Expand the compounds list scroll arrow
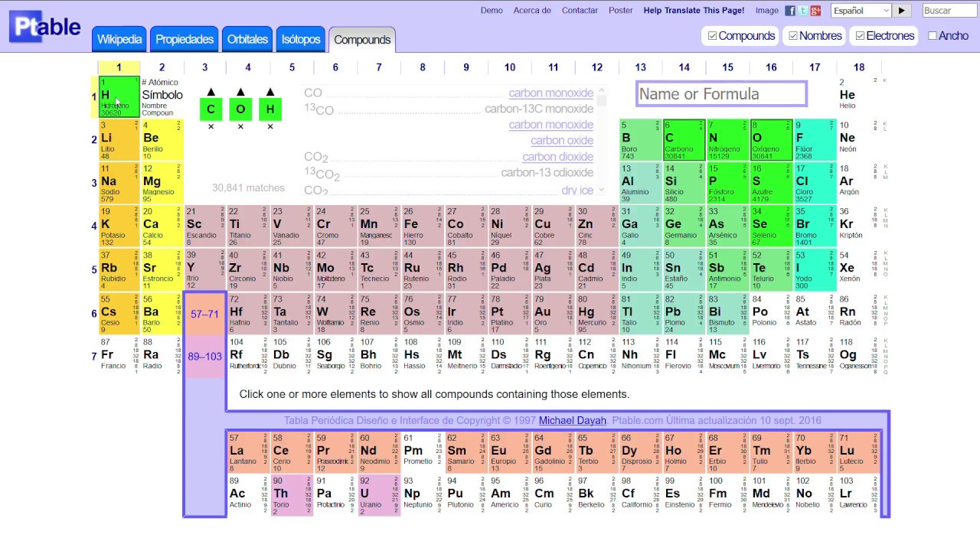The height and width of the screenshot is (551, 980). click(x=602, y=190)
